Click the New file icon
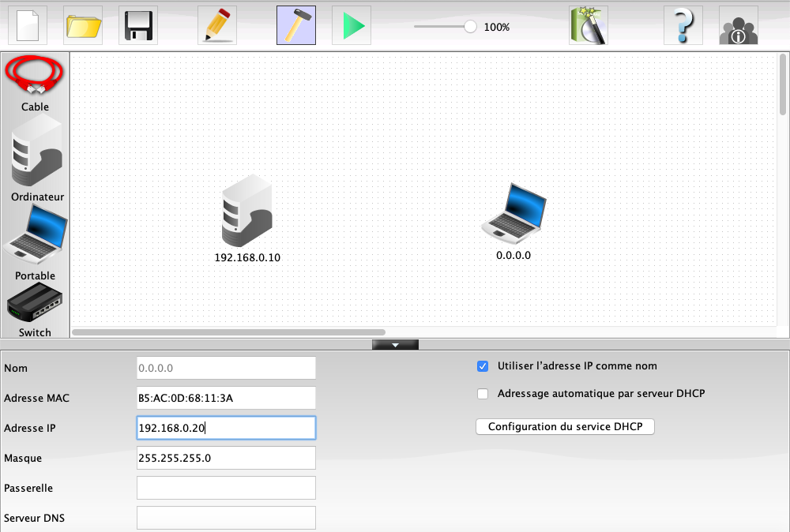This screenshot has width=790, height=532. click(28, 25)
